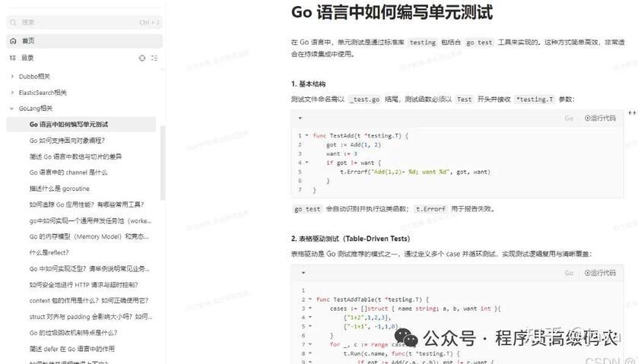Screen dimensions: 638x364
Task: Collapse the TestAdd code block arrow
Action: (300, 119)
